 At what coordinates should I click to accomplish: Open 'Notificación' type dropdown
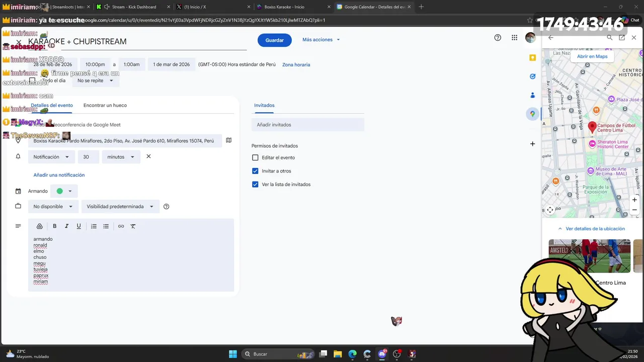click(51, 157)
